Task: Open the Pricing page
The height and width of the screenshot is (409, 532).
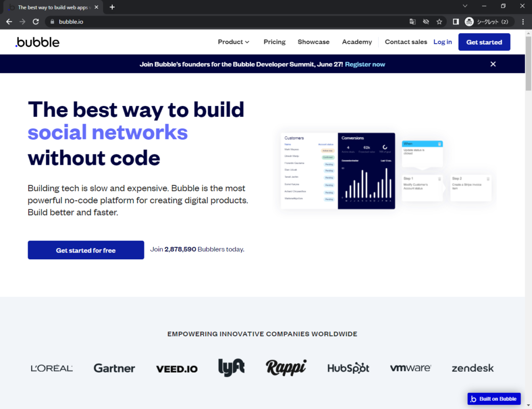Action: [x=274, y=42]
